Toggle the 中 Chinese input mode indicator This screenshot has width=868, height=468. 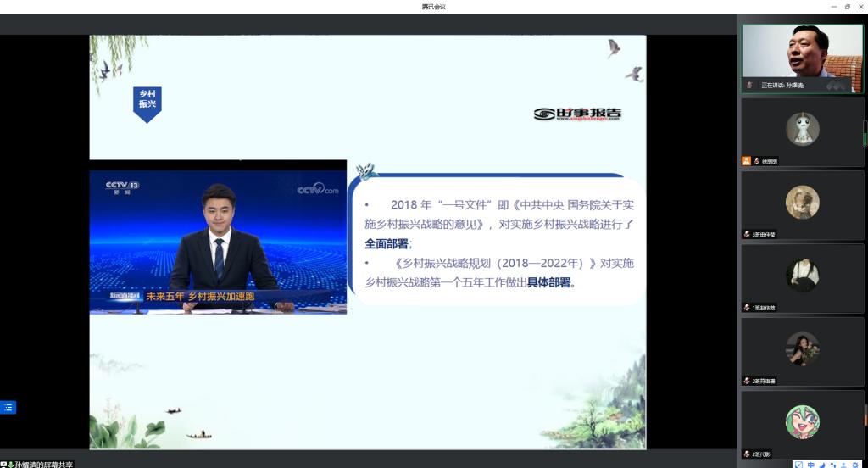click(x=811, y=464)
